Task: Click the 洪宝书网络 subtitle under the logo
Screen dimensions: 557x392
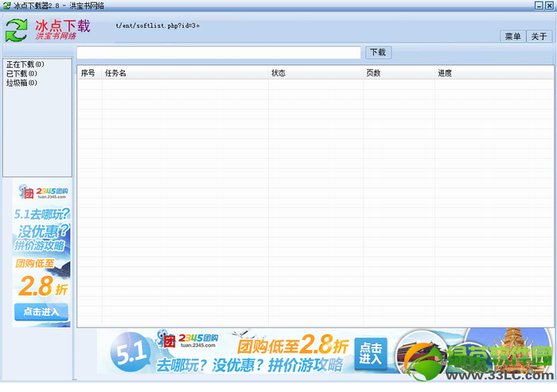Action: coord(56,37)
